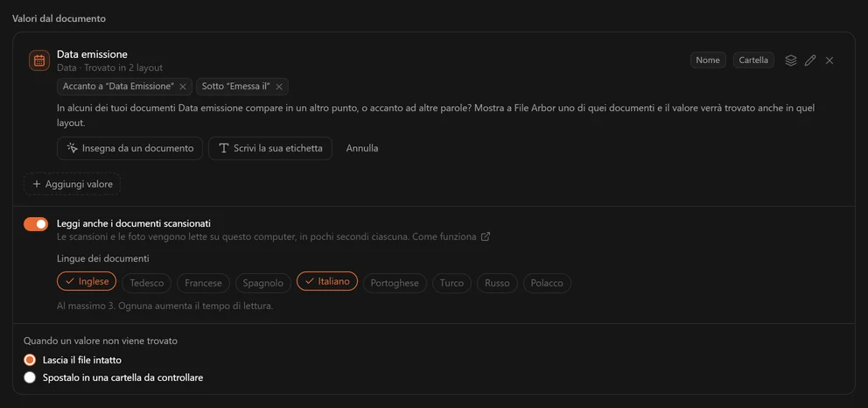Open the layouts stack icon

coord(791,60)
